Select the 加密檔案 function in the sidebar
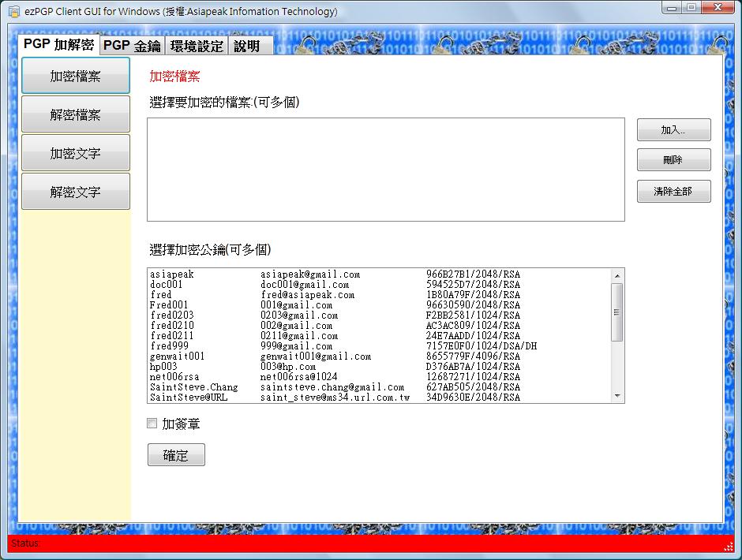 tap(75, 75)
